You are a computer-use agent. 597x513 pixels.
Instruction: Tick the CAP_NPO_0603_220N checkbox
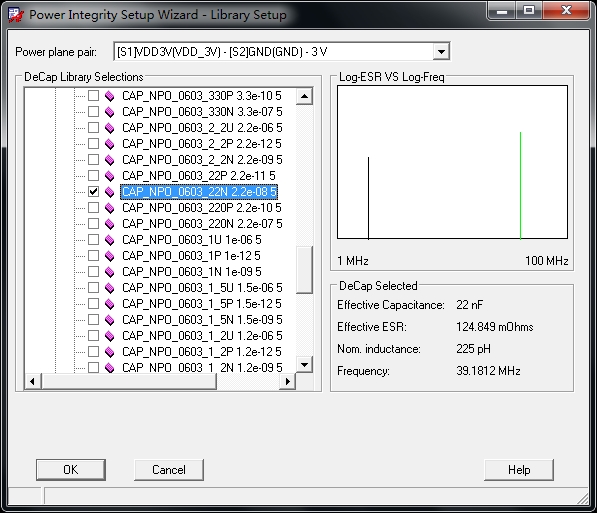[x=93, y=224]
